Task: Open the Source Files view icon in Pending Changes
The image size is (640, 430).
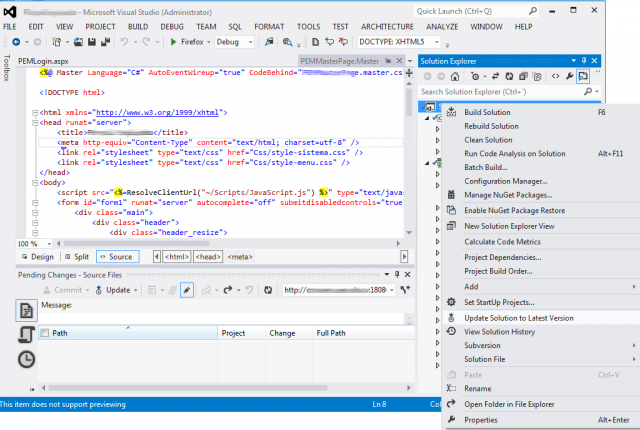Action: coord(27,310)
